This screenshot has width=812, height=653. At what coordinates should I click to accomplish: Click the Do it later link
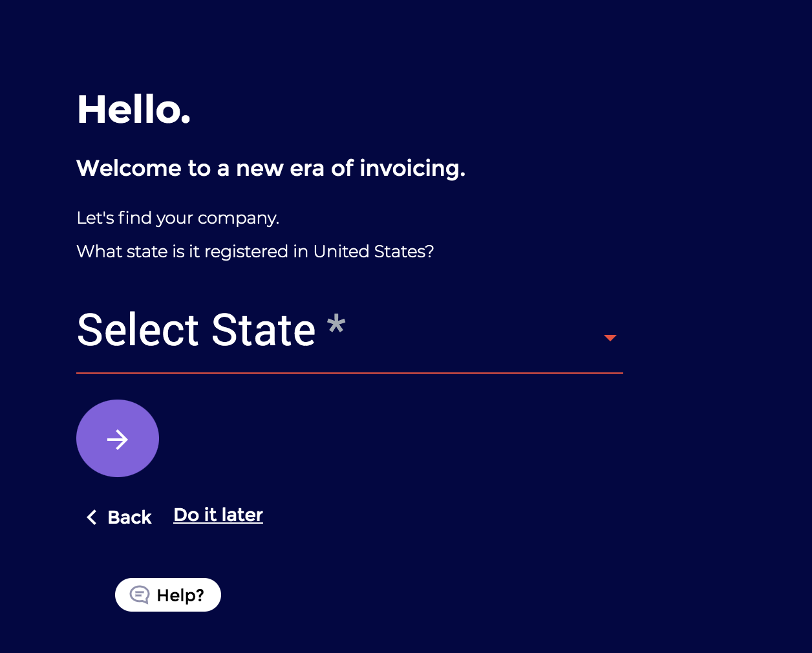click(x=218, y=515)
